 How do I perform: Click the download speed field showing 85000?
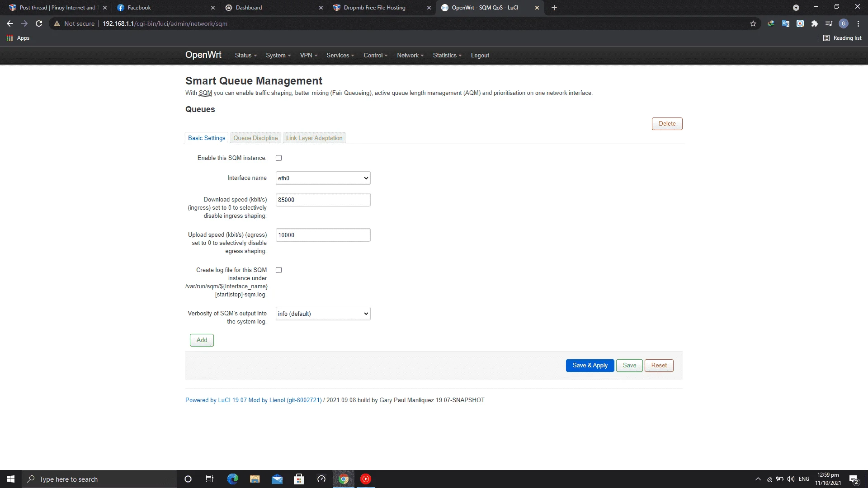pyautogui.click(x=323, y=200)
